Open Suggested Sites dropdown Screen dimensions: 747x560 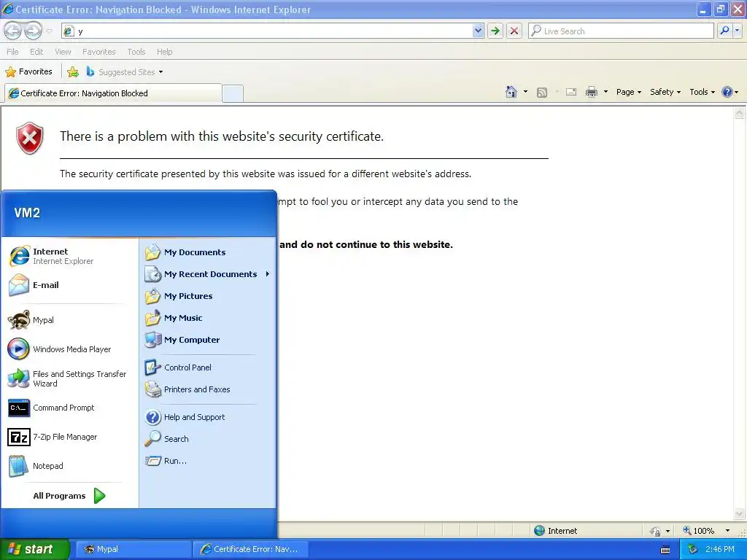[x=125, y=72]
